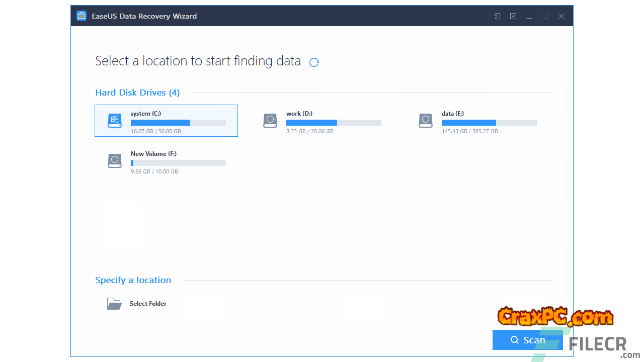Click the data (E:) usage bar
The width and height of the screenshot is (644, 362).
pyautogui.click(x=489, y=123)
